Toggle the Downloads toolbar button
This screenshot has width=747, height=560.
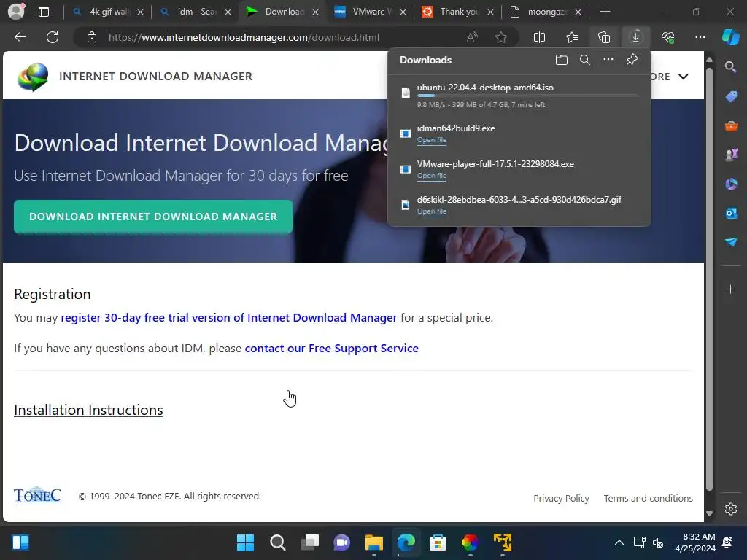click(635, 37)
